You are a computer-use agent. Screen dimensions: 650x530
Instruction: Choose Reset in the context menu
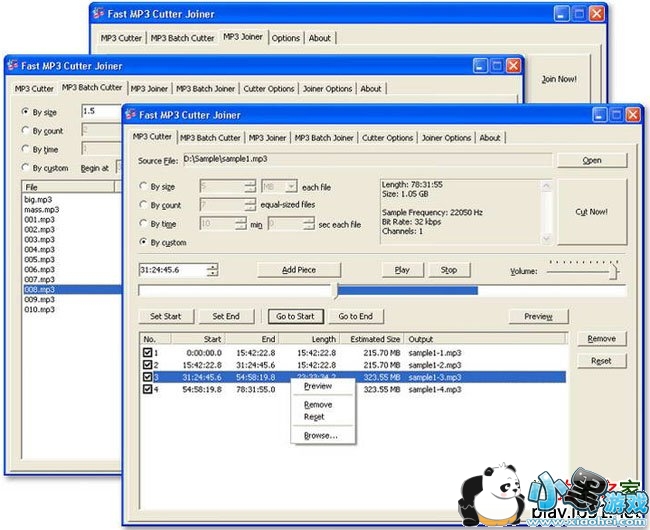314,417
